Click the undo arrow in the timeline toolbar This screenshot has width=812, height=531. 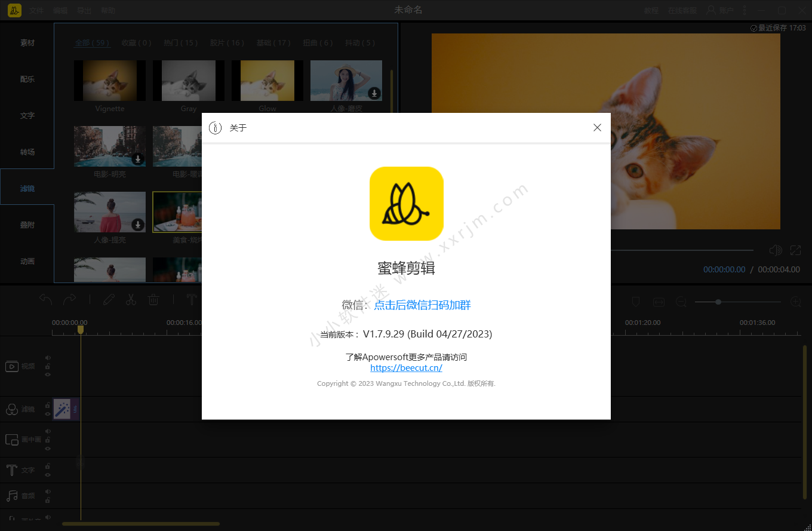(46, 299)
